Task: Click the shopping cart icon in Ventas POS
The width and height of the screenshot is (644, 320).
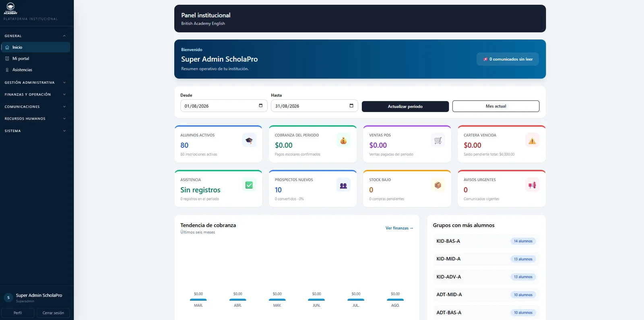Action: click(x=438, y=140)
